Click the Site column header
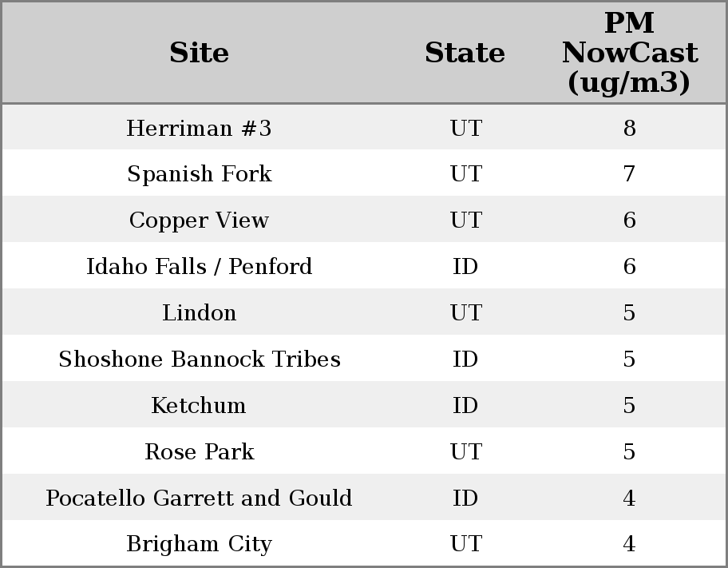This screenshot has width=728, height=568. tap(199, 53)
